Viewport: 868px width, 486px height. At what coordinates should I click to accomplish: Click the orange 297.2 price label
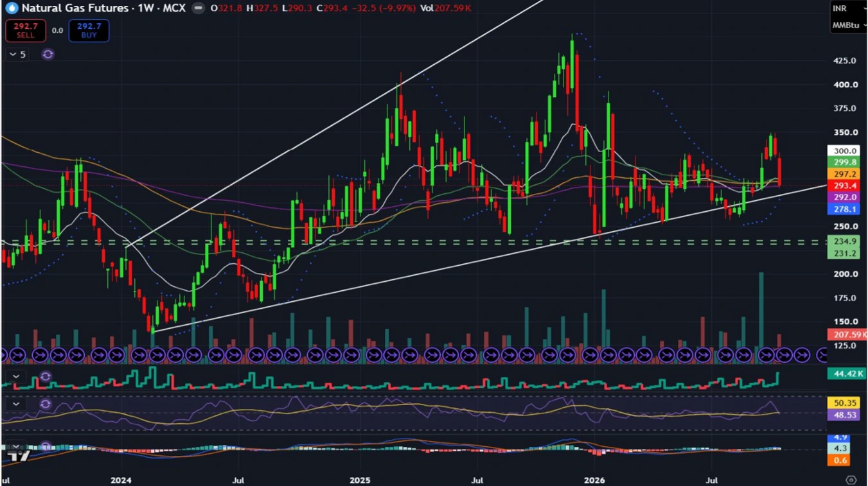click(844, 174)
